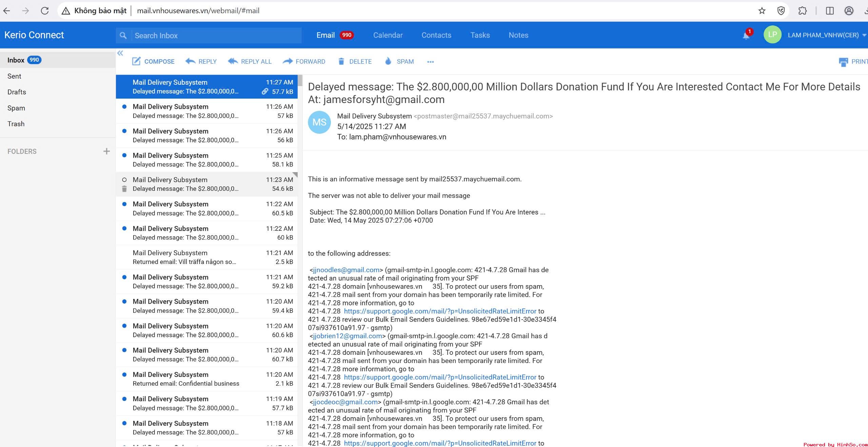This screenshot has width=868, height=447.
Task: Toggle the unread dot on the 60.5 kB message
Action: tap(124, 204)
